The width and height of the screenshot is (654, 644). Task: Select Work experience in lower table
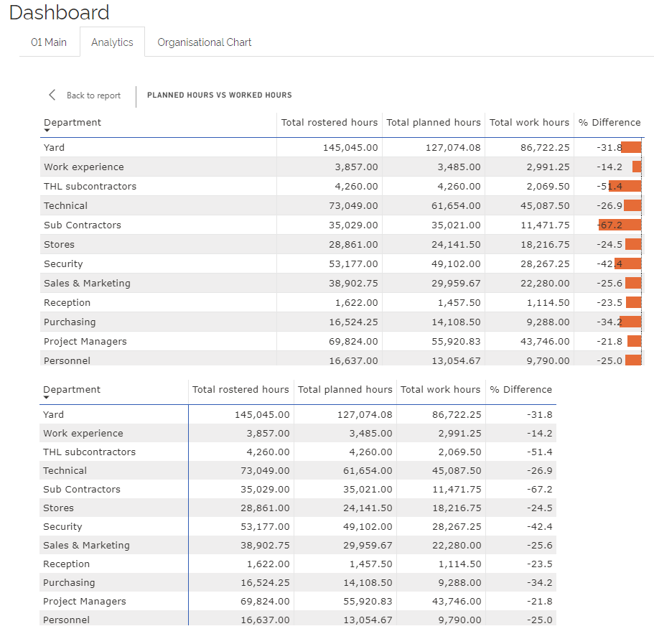tap(83, 434)
